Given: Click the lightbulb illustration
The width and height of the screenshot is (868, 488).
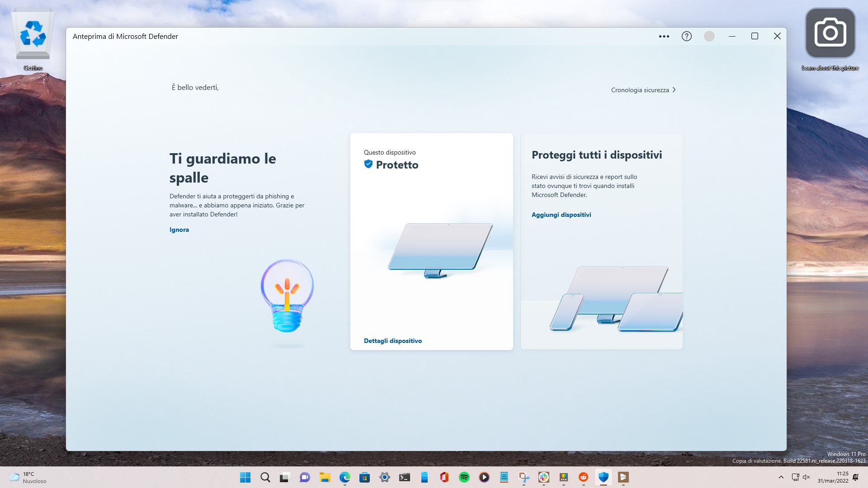Looking at the screenshot, I should point(287,296).
